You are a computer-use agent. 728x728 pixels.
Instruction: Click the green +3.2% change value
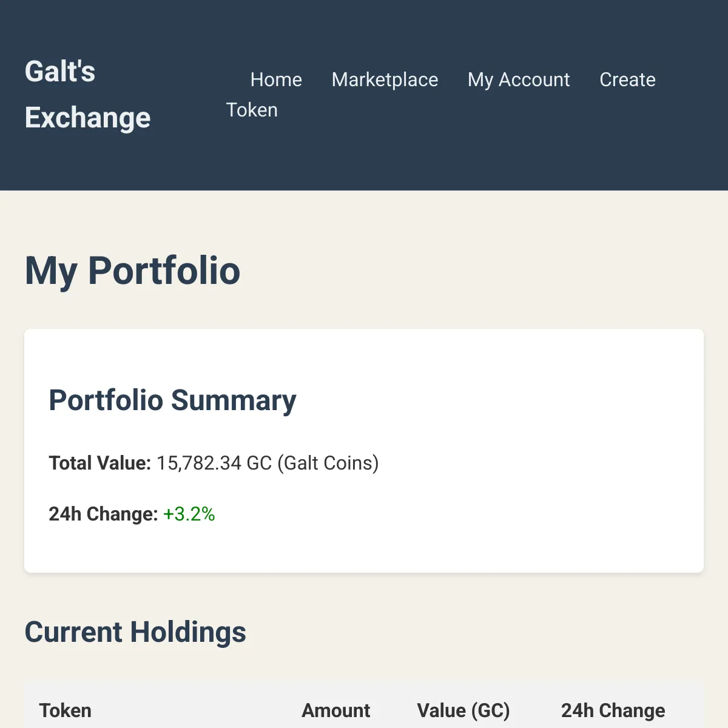(x=189, y=514)
